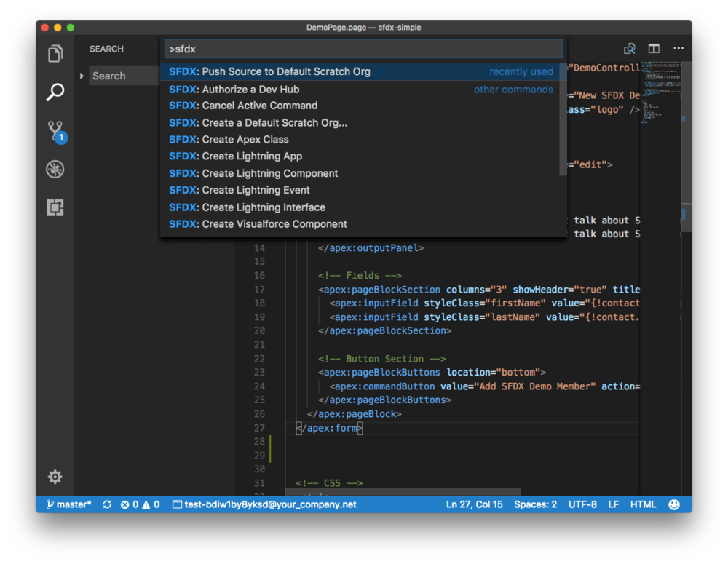The image size is (728, 564).
Task: Open the Search view in activity bar
Action: pyautogui.click(x=55, y=92)
